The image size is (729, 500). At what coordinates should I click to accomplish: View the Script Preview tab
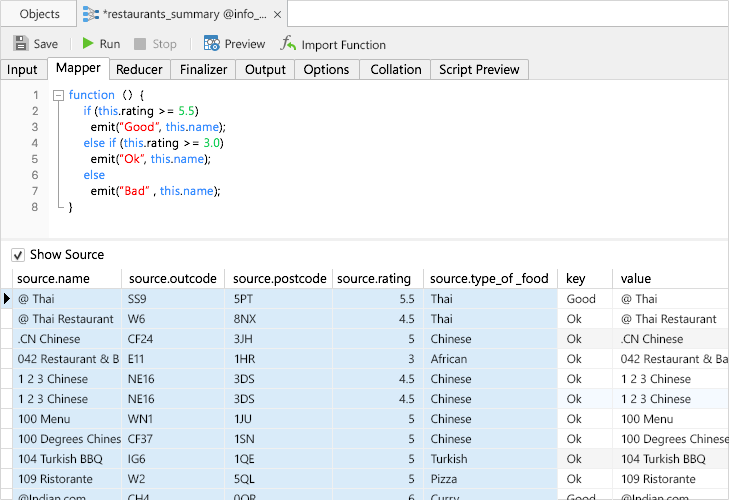(x=479, y=69)
